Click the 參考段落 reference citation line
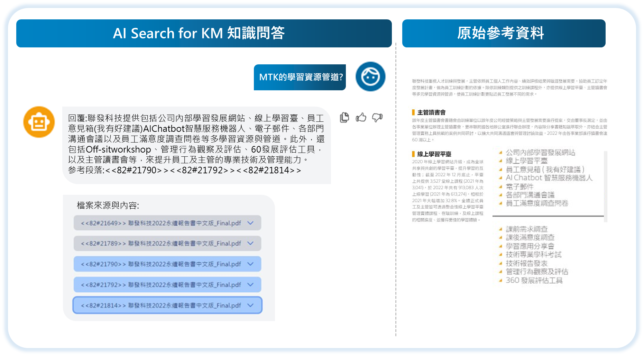 point(185,170)
